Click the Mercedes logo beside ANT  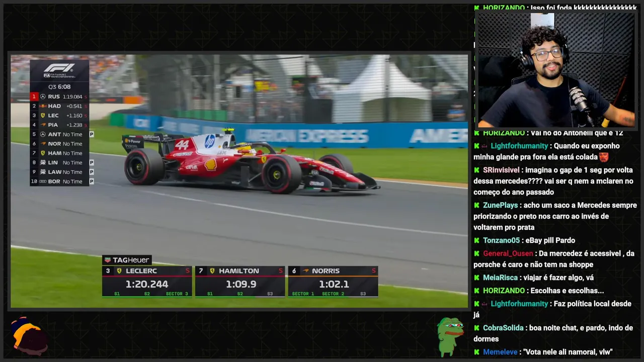pos(43,134)
